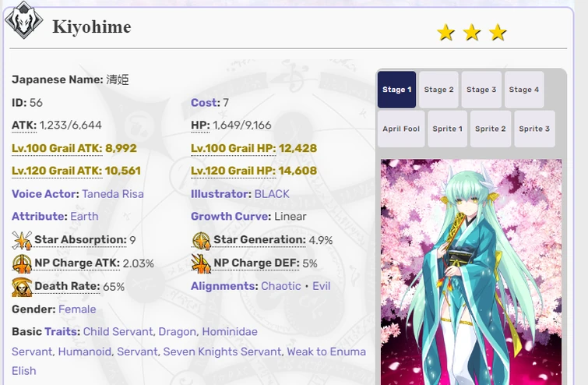
Task: Click the Linear growth curve value
Action: coord(290,217)
